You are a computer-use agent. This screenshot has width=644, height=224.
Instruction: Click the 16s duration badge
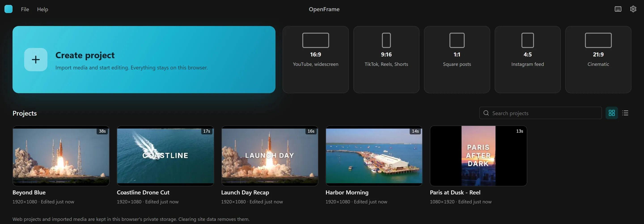click(x=311, y=131)
